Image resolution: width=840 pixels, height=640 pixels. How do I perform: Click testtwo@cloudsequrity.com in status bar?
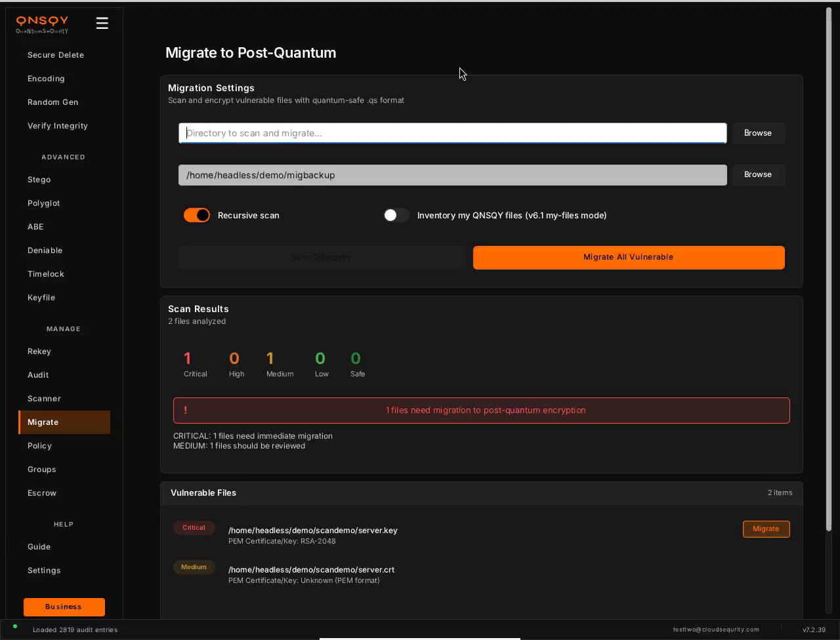716,630
